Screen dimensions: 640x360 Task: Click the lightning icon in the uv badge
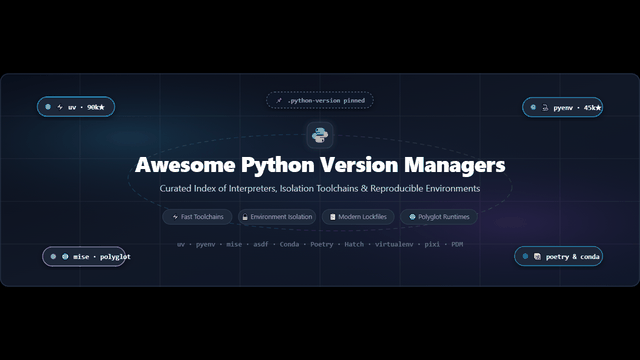[60, 107]
